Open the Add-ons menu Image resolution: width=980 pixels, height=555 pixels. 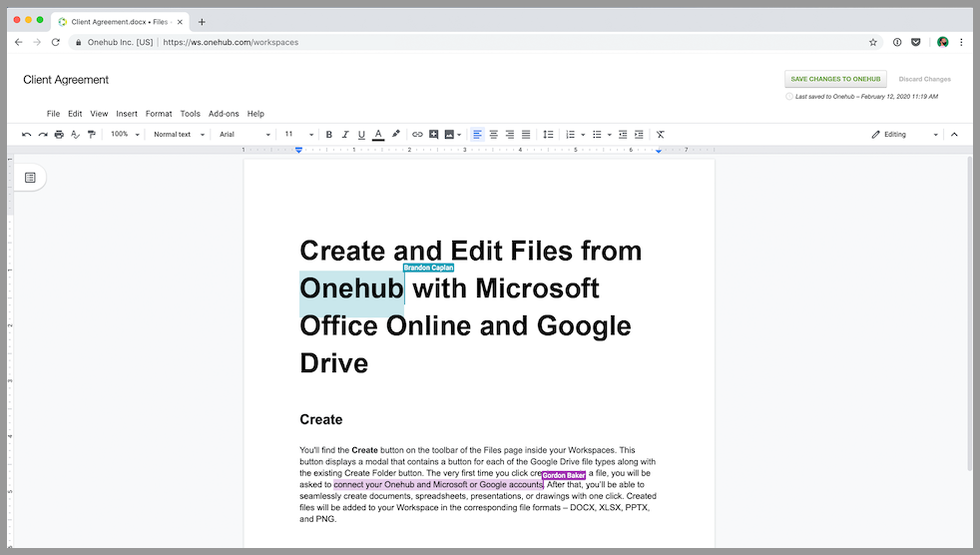tap(224, 114)
